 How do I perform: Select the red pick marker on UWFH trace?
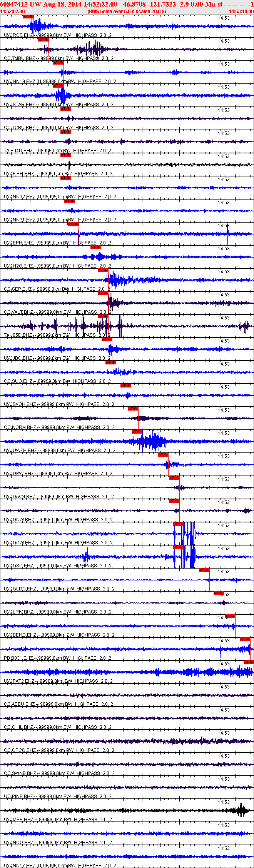coord(137,432)
